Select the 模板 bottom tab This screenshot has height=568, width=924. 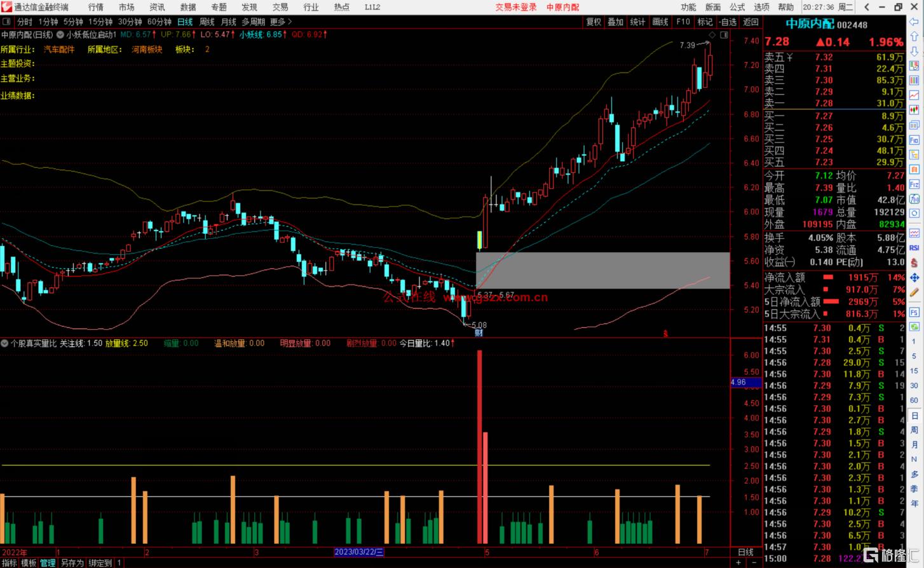point(29,563)
